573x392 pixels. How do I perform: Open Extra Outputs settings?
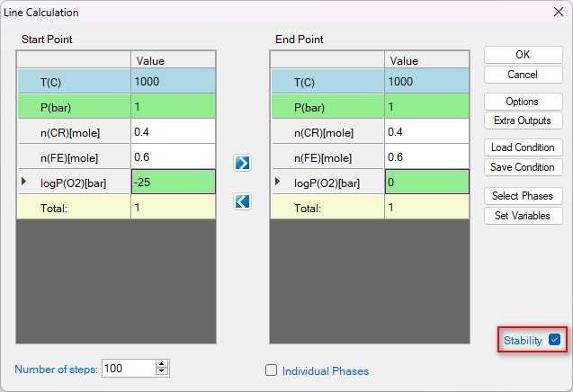click(x=523, y=120)
